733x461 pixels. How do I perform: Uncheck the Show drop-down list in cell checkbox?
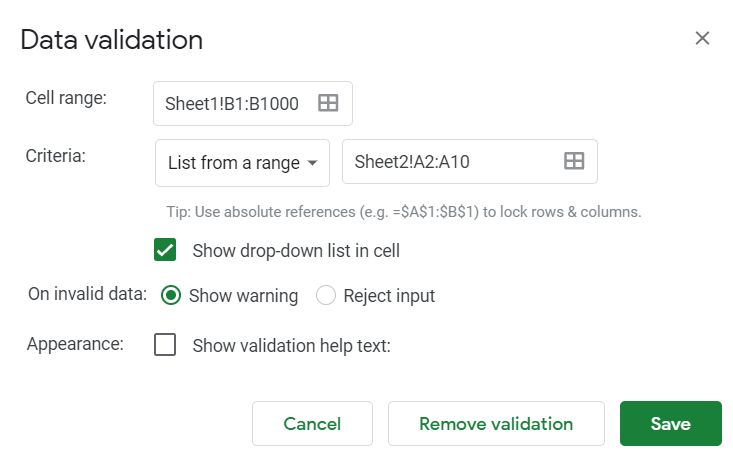click(x=165, y=250)
